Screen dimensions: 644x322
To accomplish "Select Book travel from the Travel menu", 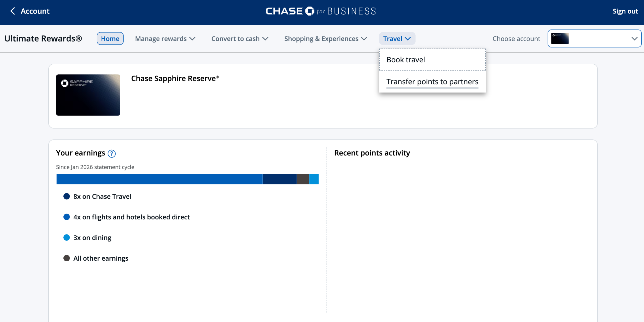I will tap(406, 60).
